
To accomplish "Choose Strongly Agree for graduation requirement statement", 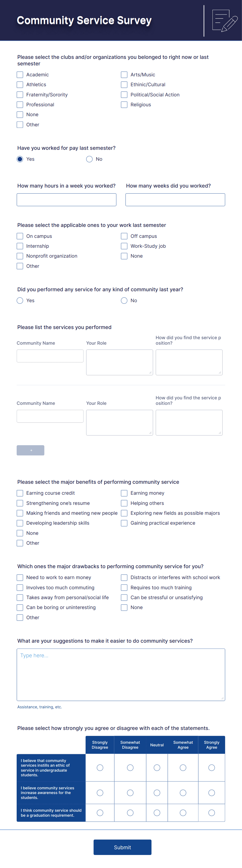I will 212,813.
